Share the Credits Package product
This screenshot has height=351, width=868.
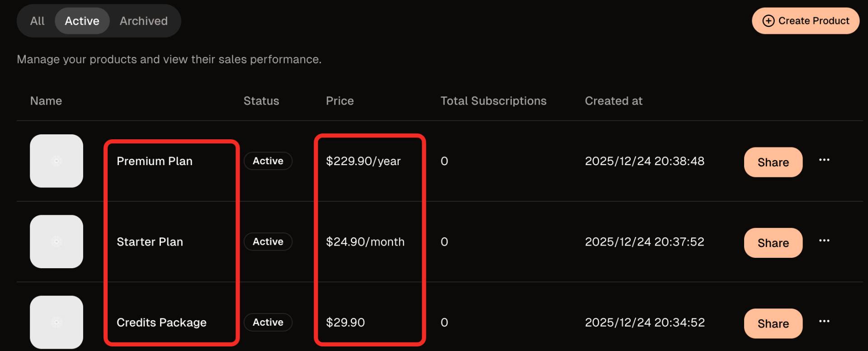point(773,323)
